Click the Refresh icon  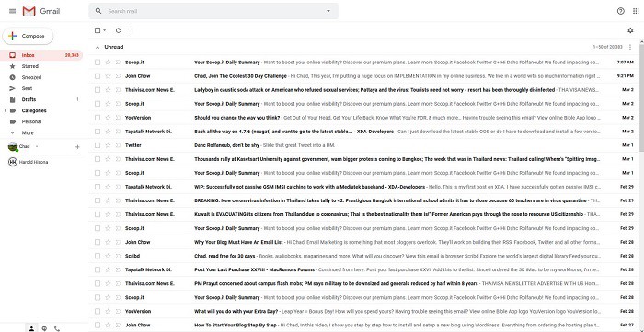click(x=119, y=30)
